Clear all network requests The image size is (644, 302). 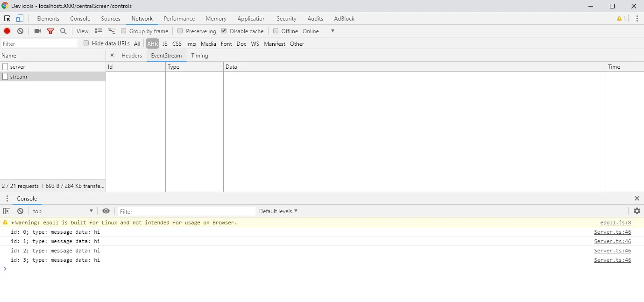point(20,31)
